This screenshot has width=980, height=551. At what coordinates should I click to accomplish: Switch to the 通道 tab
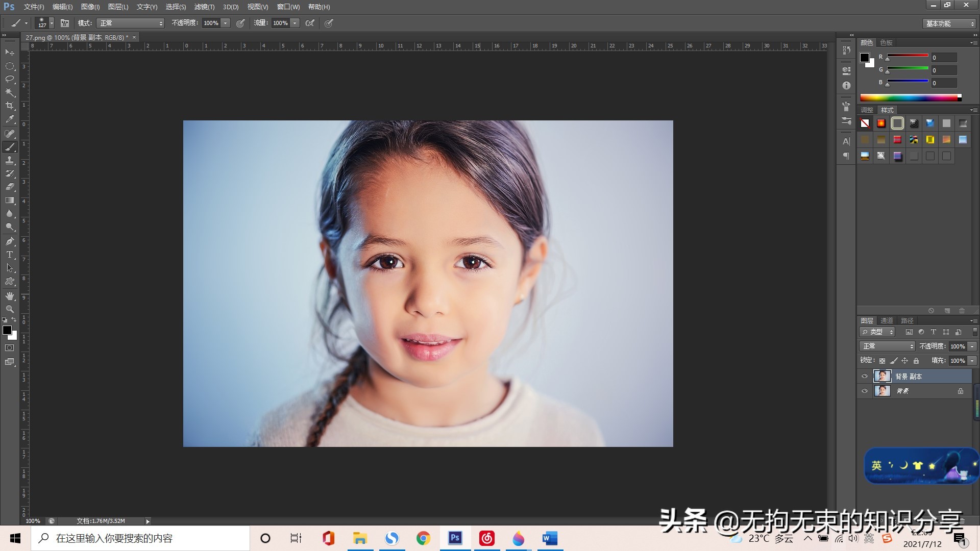point(887,320)
